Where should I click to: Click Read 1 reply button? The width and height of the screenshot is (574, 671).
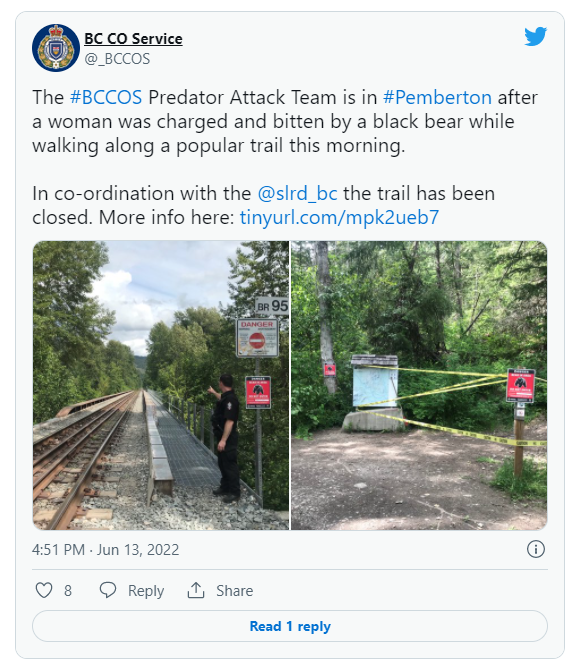click(290, 626)
